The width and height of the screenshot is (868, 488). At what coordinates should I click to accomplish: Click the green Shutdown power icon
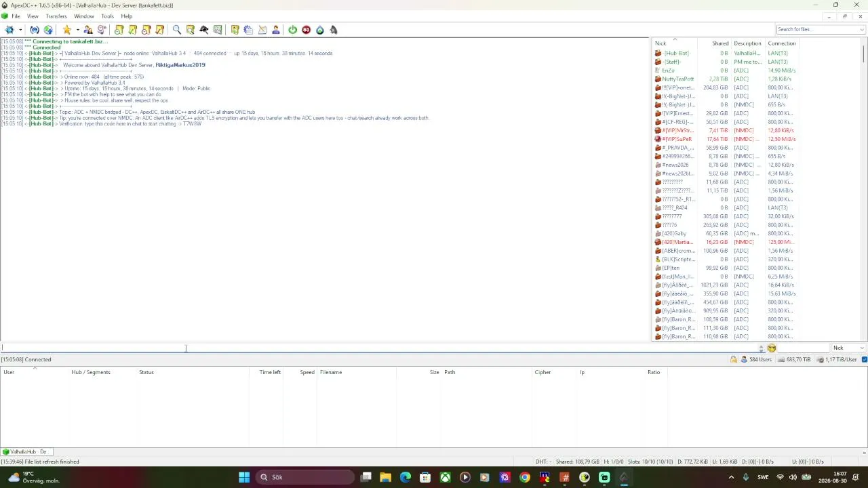click(x=293, y=30)
